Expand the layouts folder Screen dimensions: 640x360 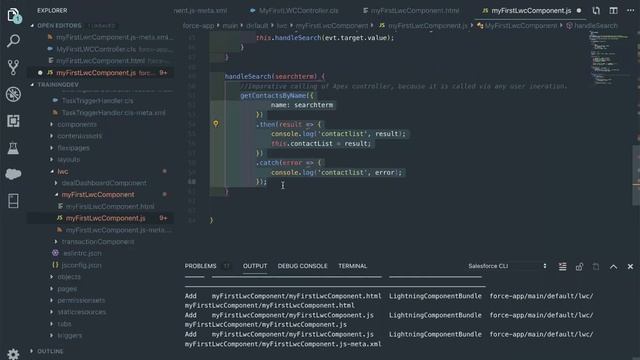click(68, 160)
